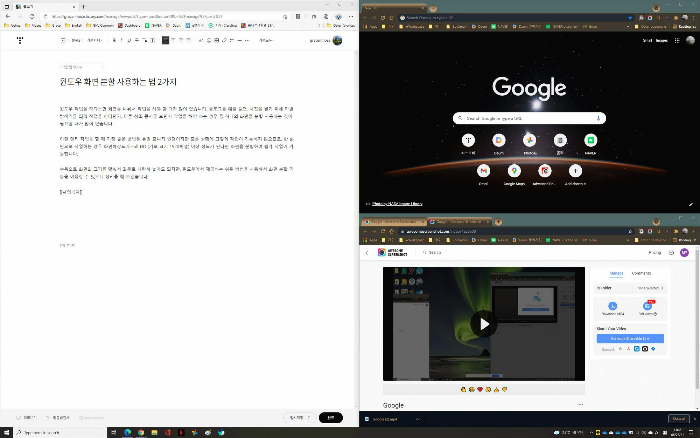Viewport: 700px width, 438px height.
Task: Click the black publish button in the Tistory editor
Action: 331,417
